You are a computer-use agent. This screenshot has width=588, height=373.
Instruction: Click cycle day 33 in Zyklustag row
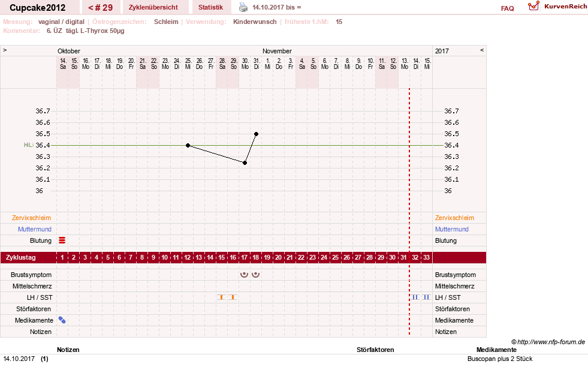point(426,257)
